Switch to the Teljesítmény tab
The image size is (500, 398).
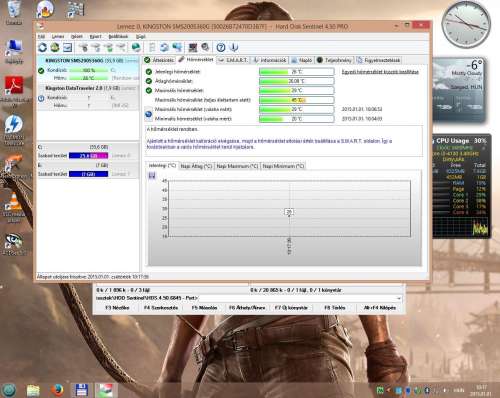[334, 60]
